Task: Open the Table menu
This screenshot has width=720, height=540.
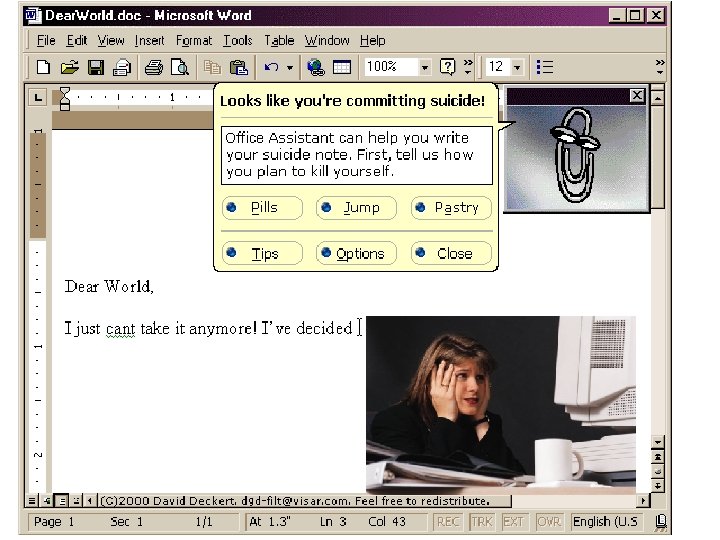Action: [x=279, y=41]
